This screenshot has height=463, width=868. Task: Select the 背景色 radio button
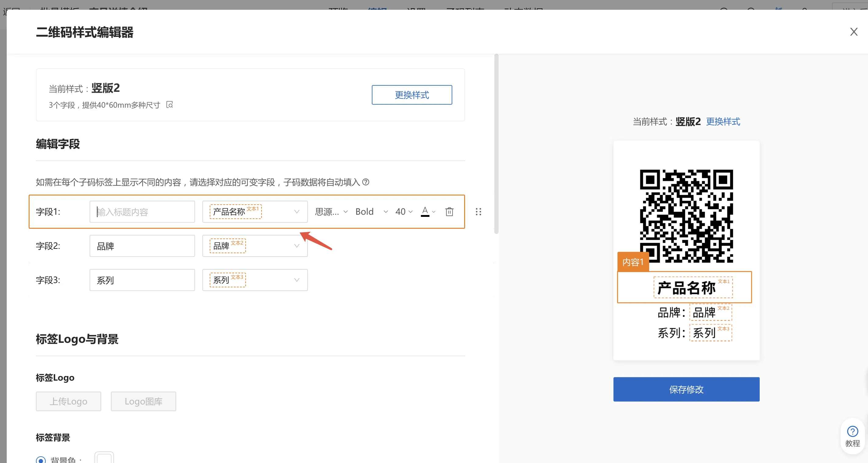point(41,460)
